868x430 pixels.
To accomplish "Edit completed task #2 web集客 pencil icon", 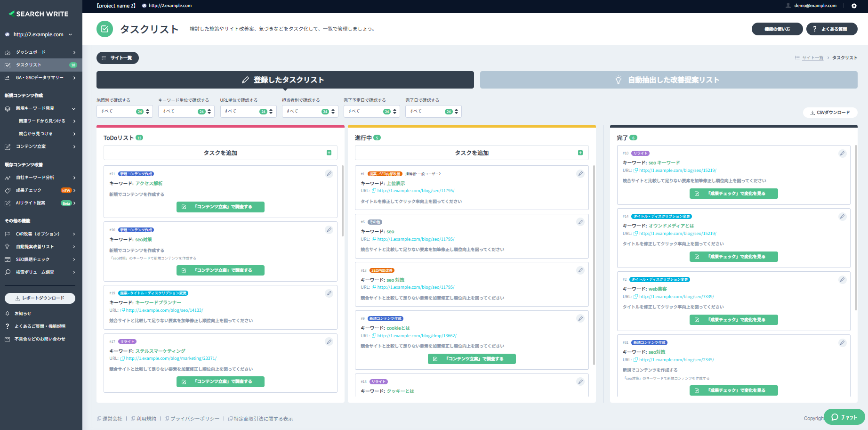I will click(x=842, y=279).
